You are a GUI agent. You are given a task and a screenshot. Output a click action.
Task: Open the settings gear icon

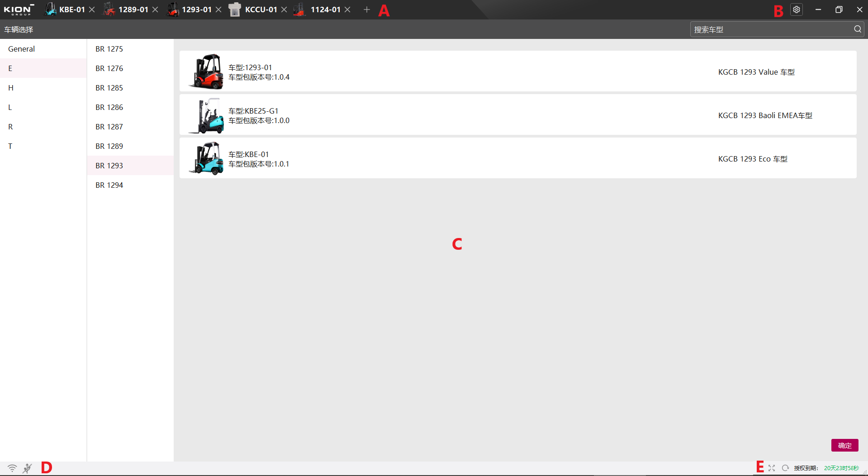pos(797,10)
